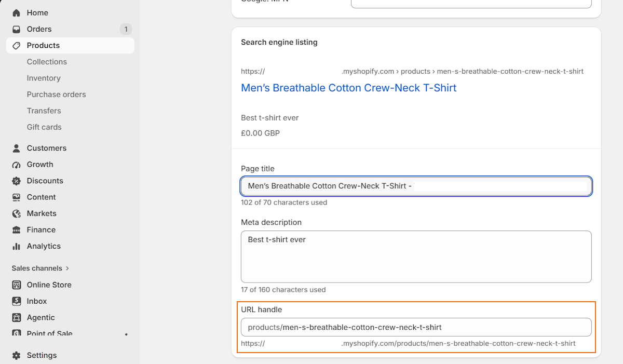The width and height of the screenshot is (623, 364).
Task: Click the '17 of 160 characters used' text
Action: tap(283, 290)
